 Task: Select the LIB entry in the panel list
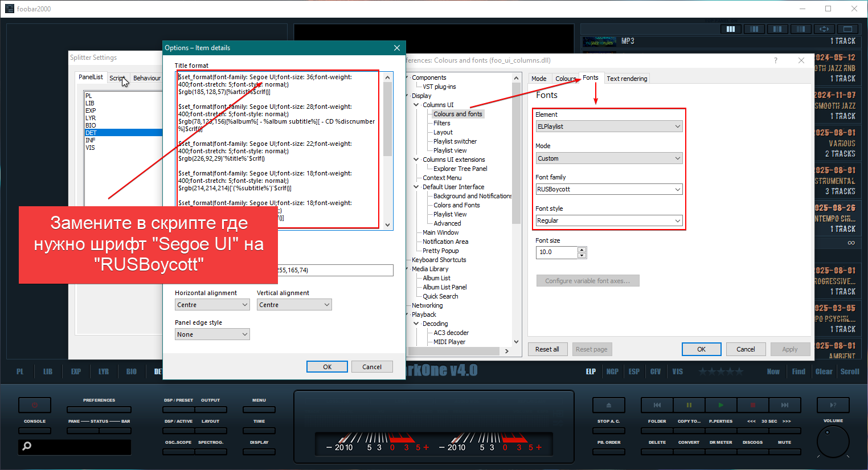point(90,103)
